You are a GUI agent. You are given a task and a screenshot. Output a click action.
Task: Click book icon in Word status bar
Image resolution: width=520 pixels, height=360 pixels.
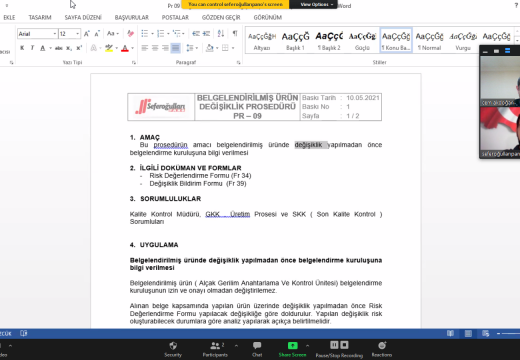point(24,333)
